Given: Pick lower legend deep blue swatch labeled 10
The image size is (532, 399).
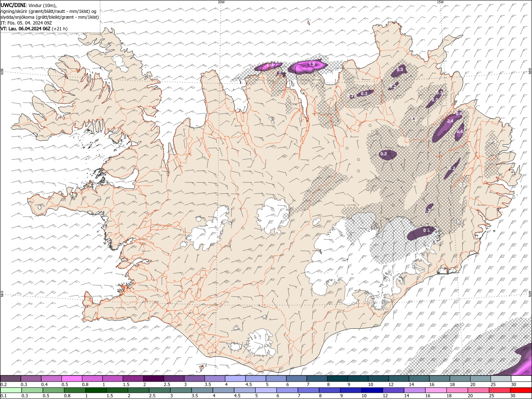Looking at the screenshot, I should pyautogui.click(x=372, y=390).
